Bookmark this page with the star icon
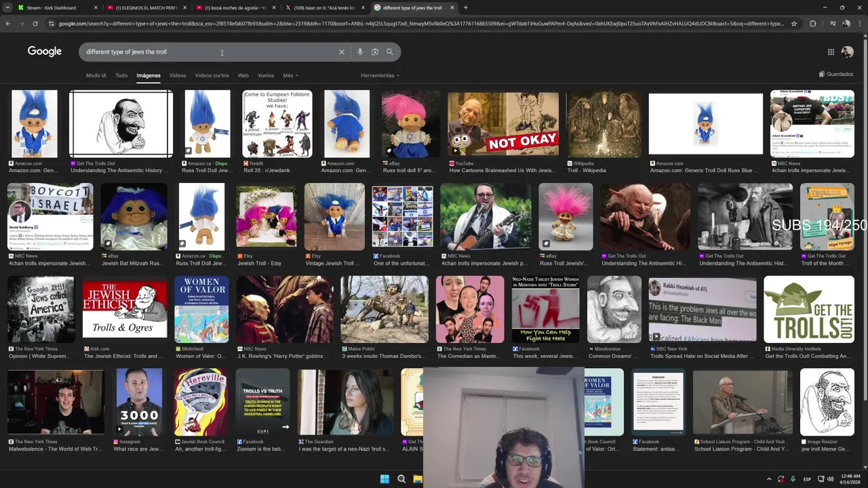868x488 pixels. click(x=794, y=24)
